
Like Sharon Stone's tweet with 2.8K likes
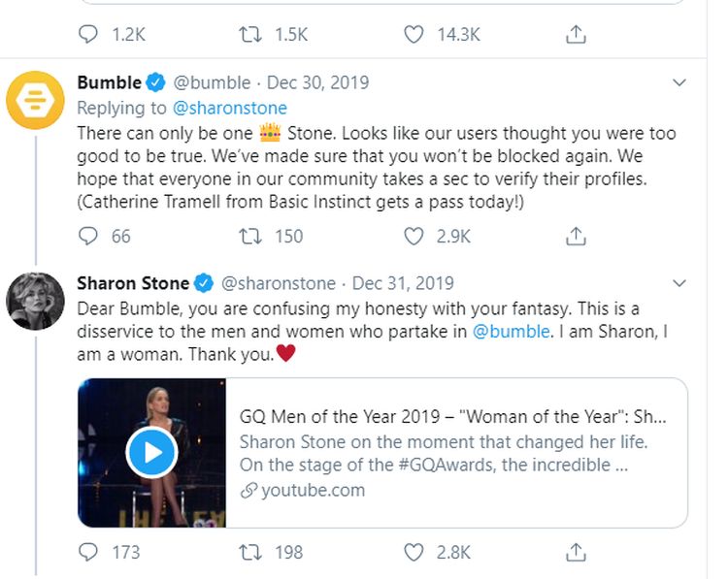414,552
